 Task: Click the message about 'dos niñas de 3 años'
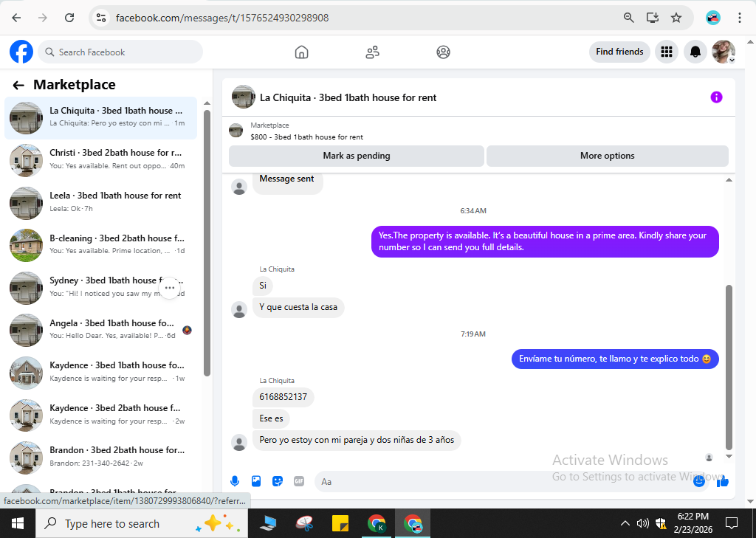tap(357, 440)
